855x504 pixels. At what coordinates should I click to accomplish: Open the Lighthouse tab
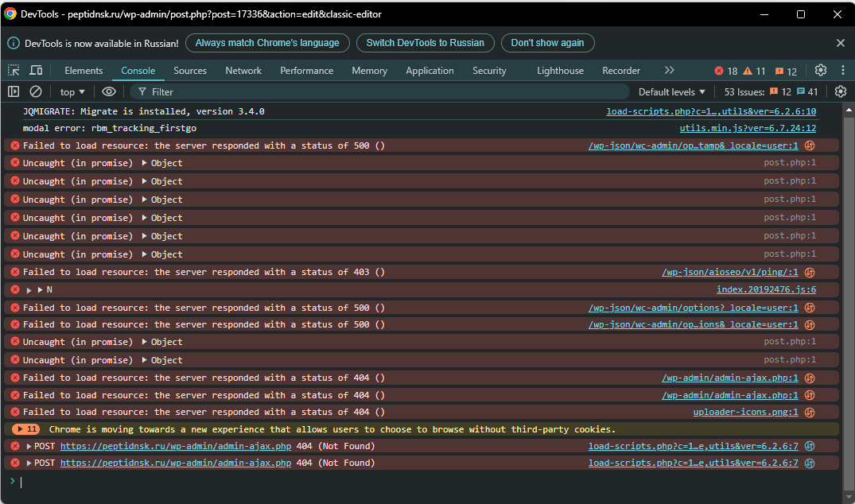click(x=560, y=70)
